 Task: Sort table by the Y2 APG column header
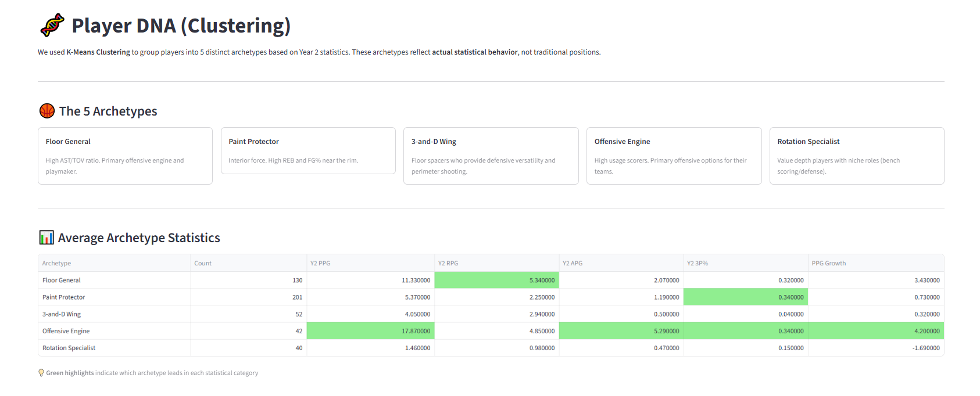click(x=621, y=263)
